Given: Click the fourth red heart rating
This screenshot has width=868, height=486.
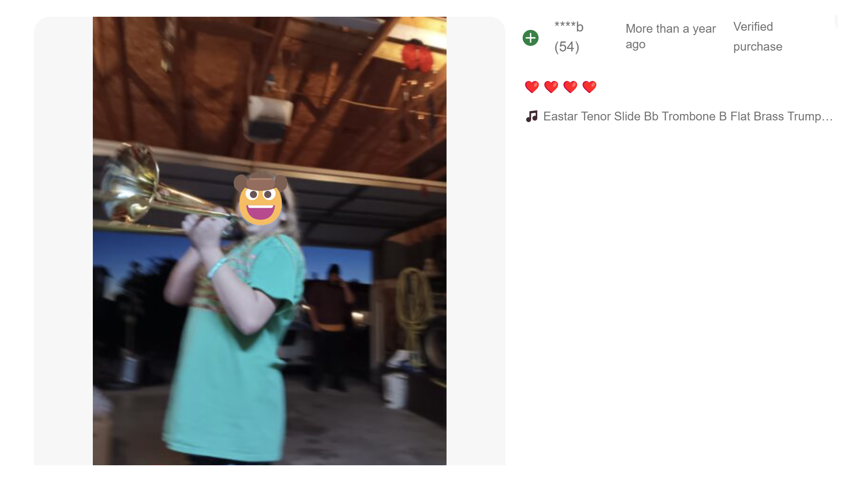Looking at the screenshot, I should click(x=589, y=87).
